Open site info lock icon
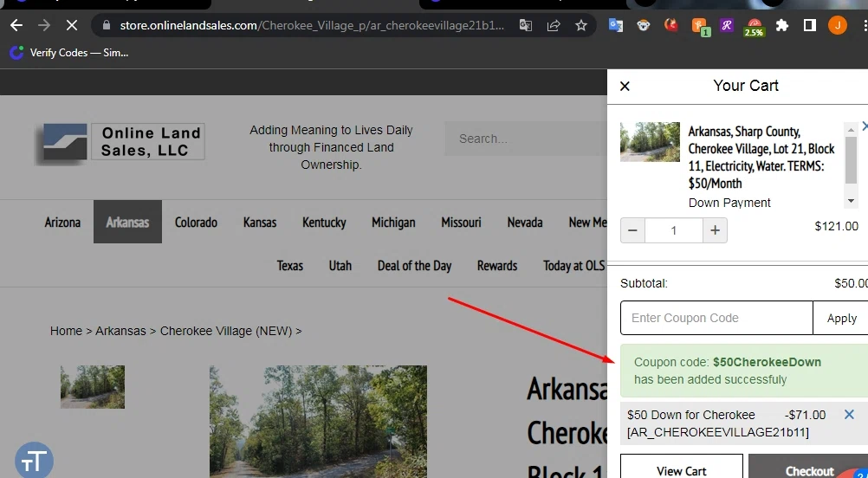Screen dimensions: 868x478 pos(107,25)
